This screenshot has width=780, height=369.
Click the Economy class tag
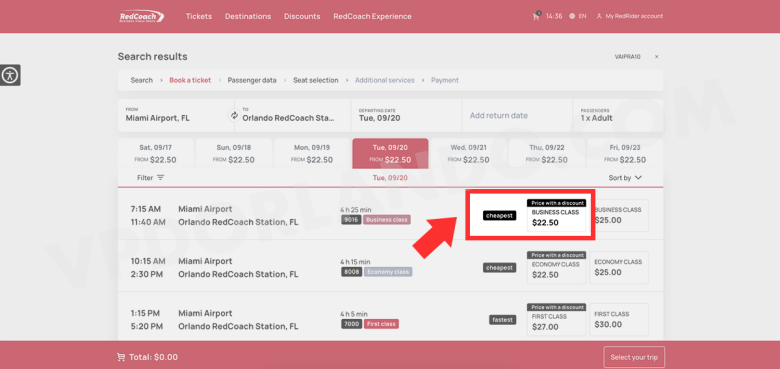click(x=388, y=272)
